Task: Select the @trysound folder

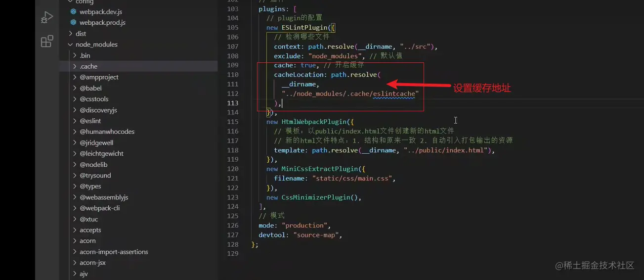Action: [95, 175]
